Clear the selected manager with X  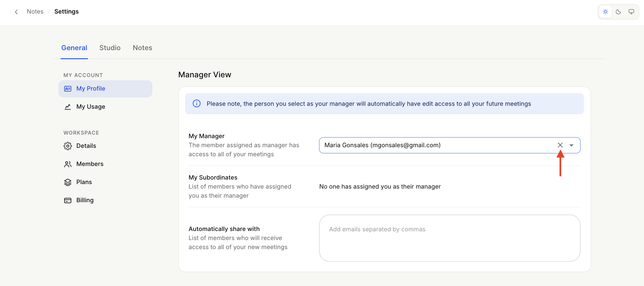pos(560,145)
